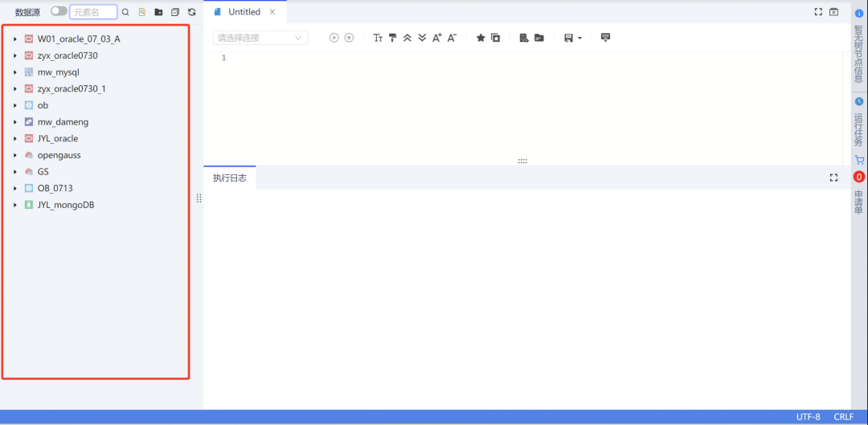868x425 pixels.
Task: Click the vertical splitter handle beside the data source panel
Action: (x=199, y=198)
